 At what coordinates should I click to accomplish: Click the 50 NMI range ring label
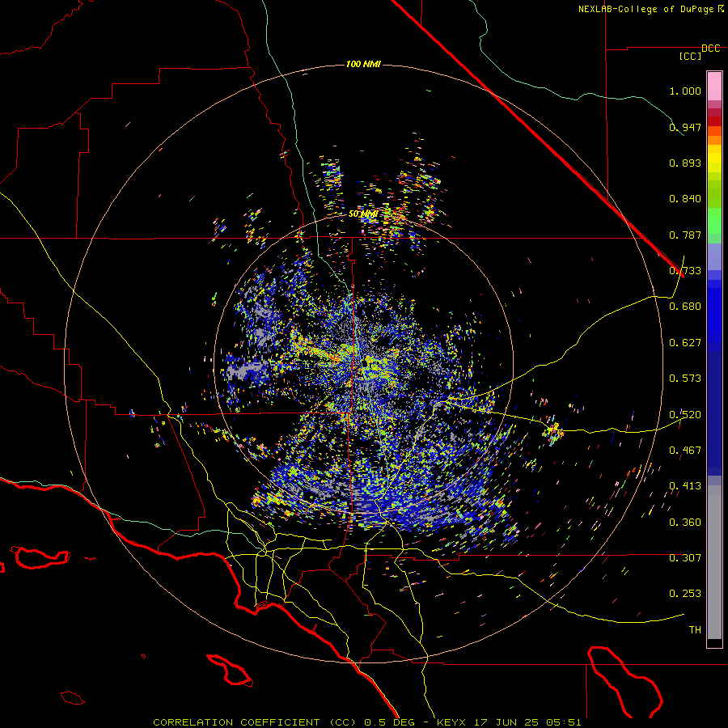363,214
